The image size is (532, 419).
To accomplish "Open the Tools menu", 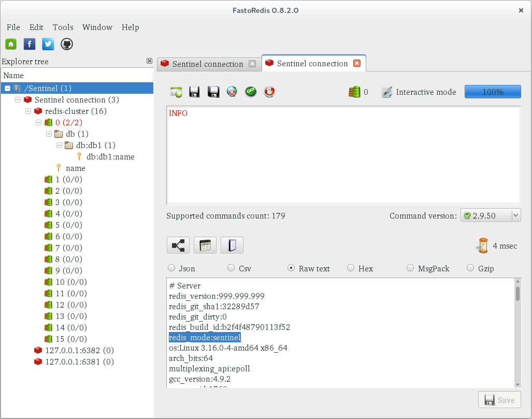I will pos(63,27).
